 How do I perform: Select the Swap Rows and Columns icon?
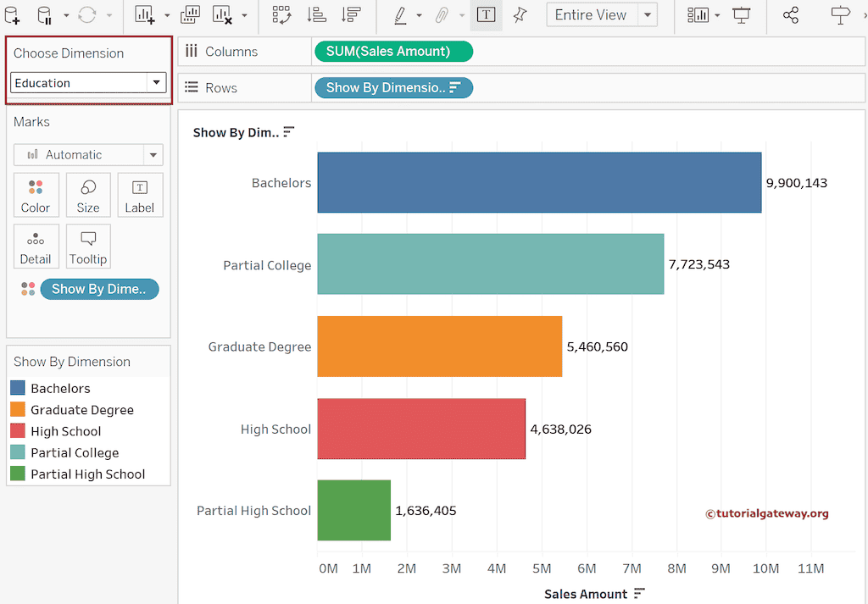click(281, 15)
